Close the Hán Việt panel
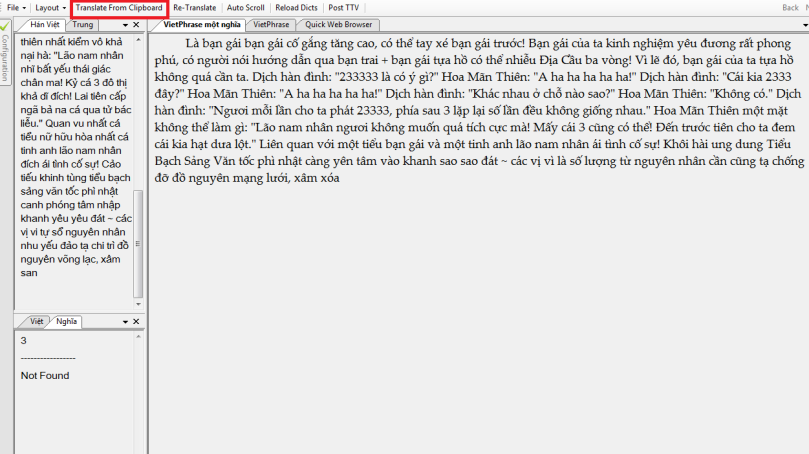The image size is (809, 454). click(x=137, y=24)
